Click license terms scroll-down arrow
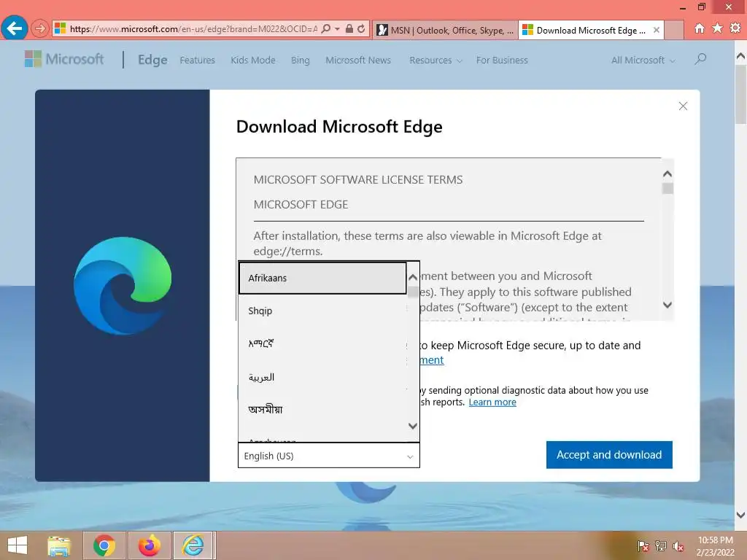 667,305
